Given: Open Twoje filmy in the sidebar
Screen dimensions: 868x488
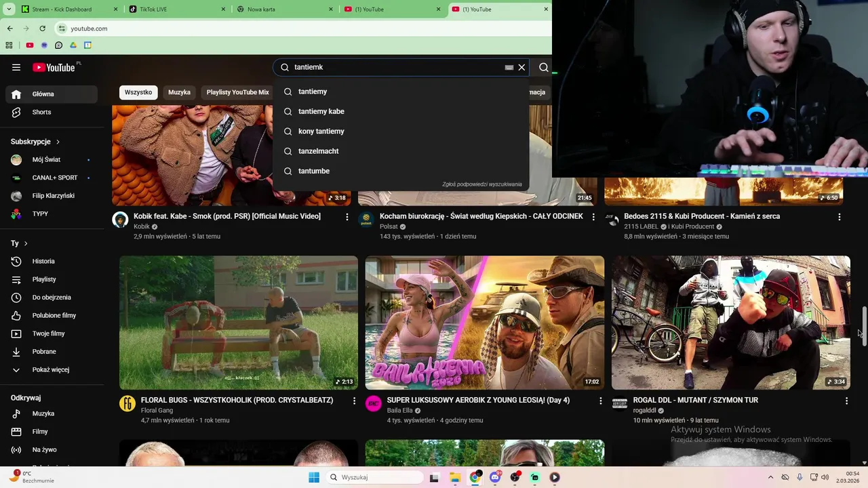Looking at the screenshot, I should point(51,333).
